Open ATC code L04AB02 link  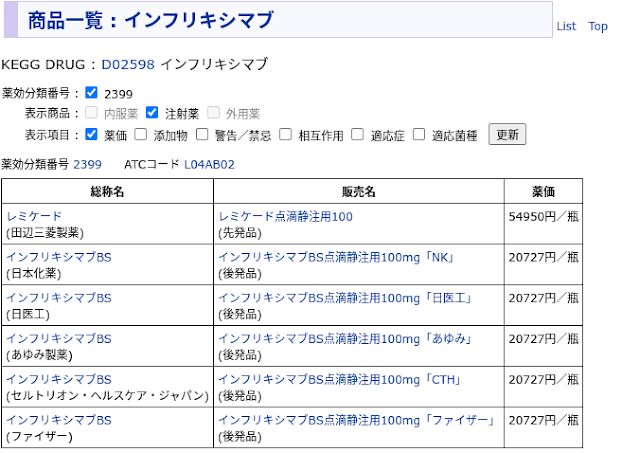click(x=209, y=164)
